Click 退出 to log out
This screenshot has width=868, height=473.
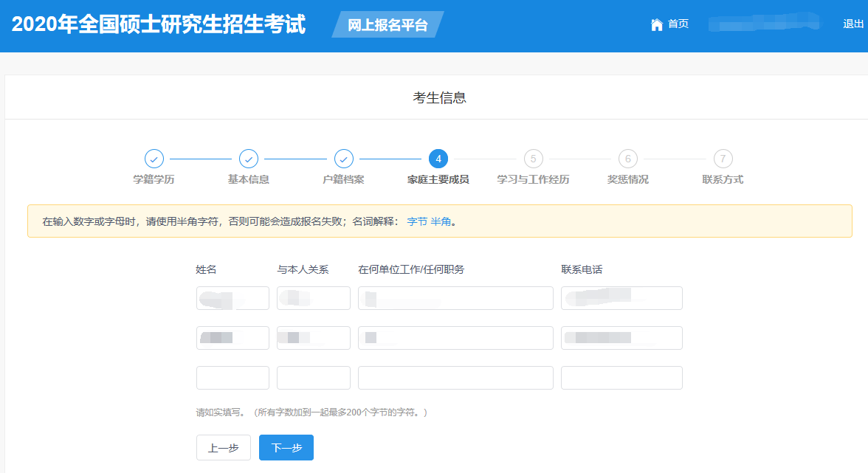[852, 24]
